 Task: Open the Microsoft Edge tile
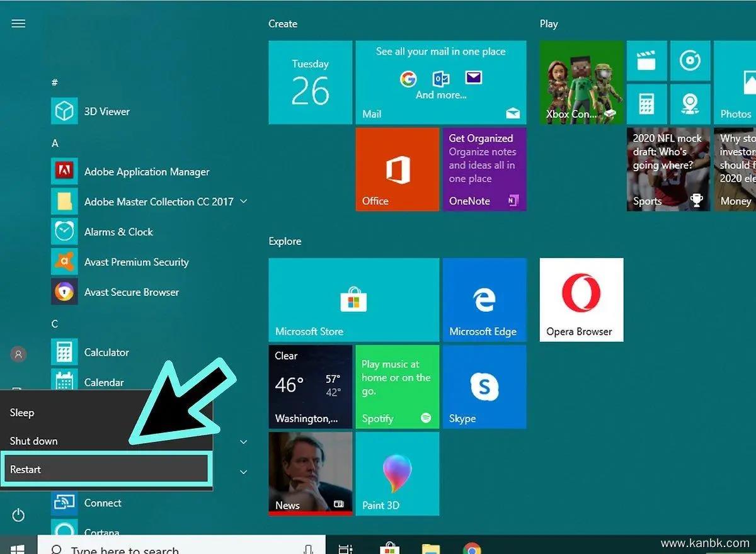click(x=484, y=300)
